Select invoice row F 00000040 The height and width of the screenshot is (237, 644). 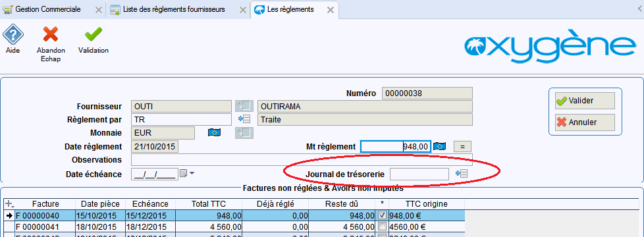pyautogui.click(x=234, y=215)
